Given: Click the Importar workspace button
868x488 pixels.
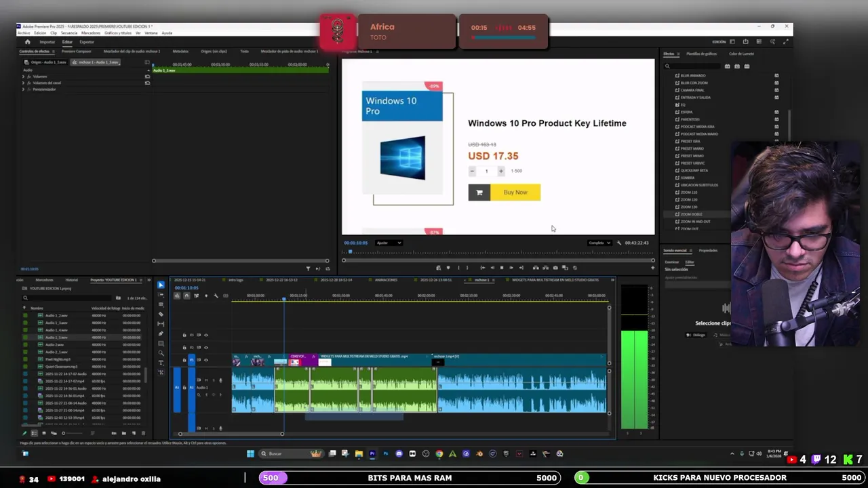Looking at the screenshot, I should pyautogui.click(x=47, y=42).
